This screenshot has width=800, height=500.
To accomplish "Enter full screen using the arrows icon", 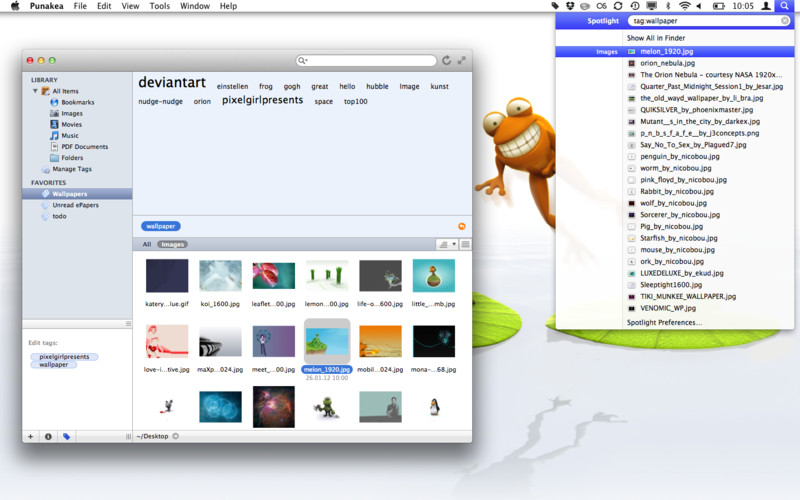I will pos(462,60).
